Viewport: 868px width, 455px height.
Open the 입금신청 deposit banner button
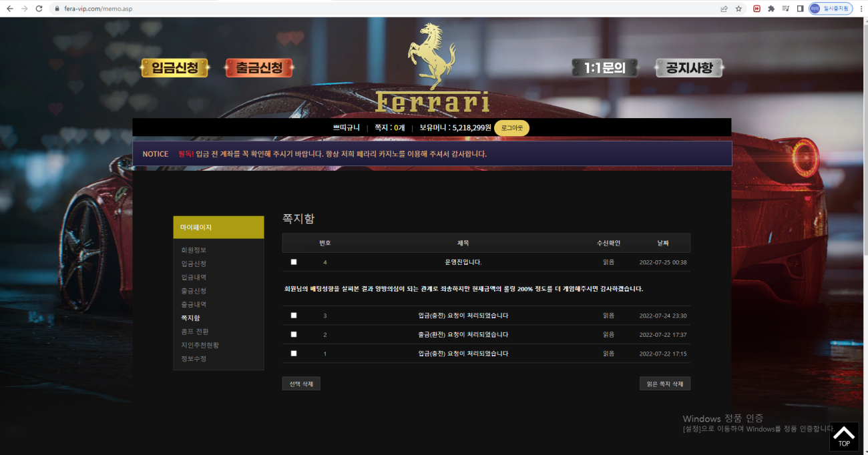tap(175, 67)
